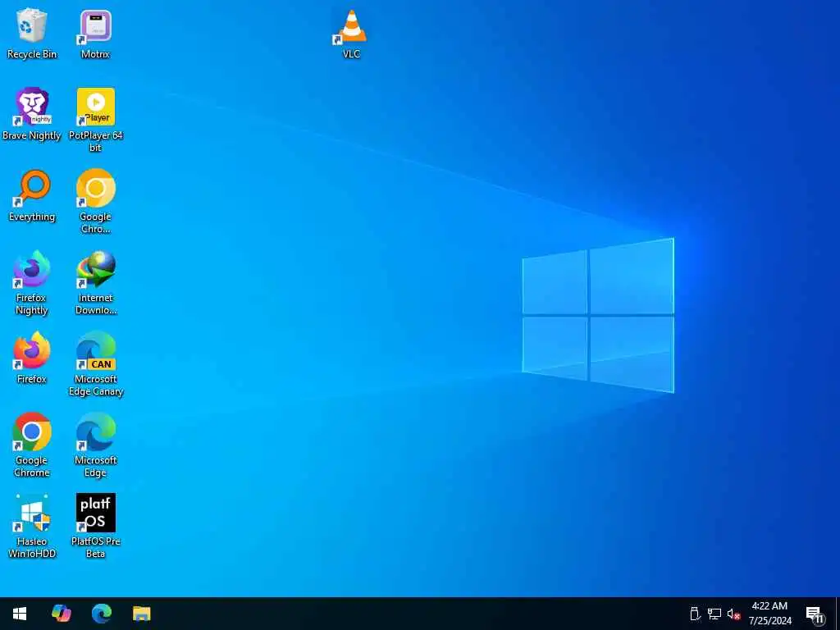Select the Microsoft Edge Canary shortcut
Screen dimensions: 840x630
[95, 363]
